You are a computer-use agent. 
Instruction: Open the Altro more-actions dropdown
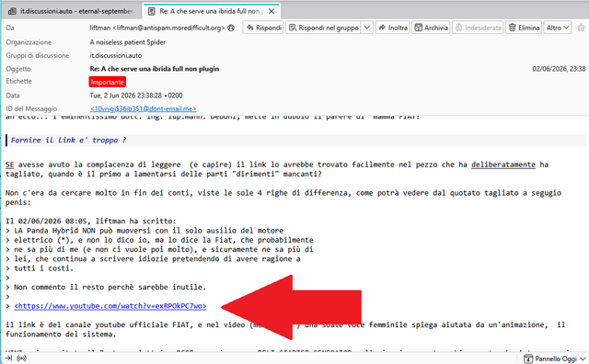pyautogui.click(x=558, y=28)
